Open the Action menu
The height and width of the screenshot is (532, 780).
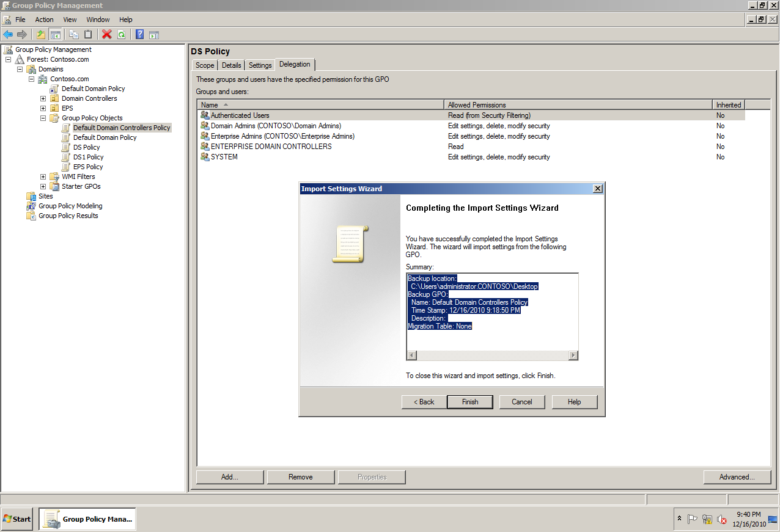44,19
